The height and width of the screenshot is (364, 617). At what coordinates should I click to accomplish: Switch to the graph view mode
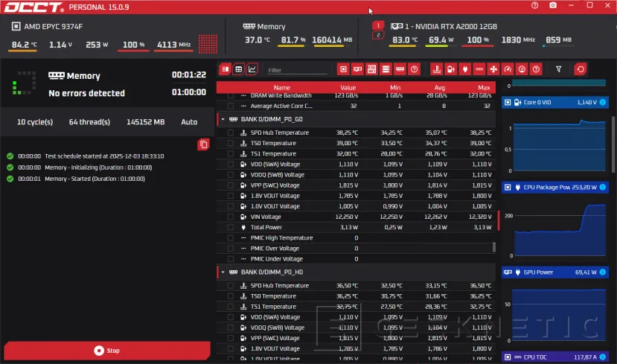pyautogui.click(x=252, y=69)
